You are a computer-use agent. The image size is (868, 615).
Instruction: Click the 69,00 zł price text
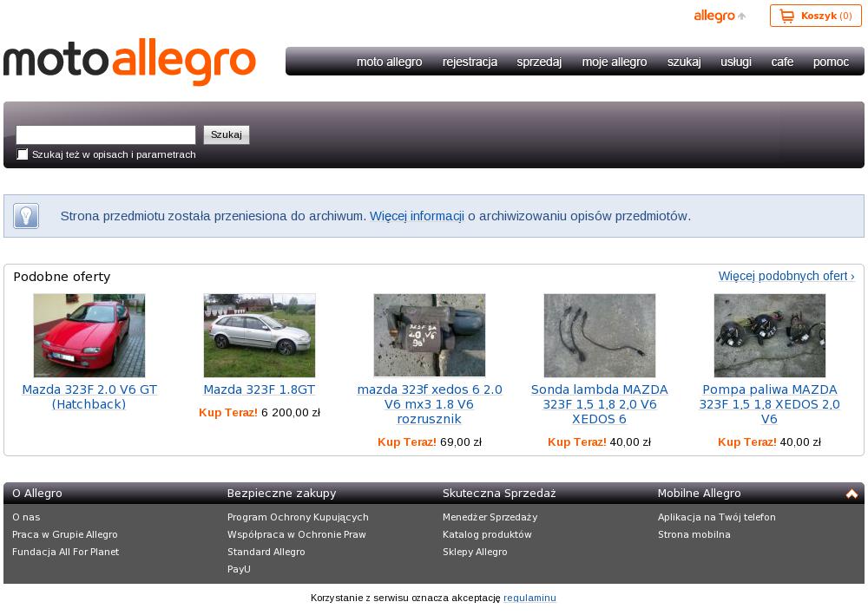click(x=461, y=442)
